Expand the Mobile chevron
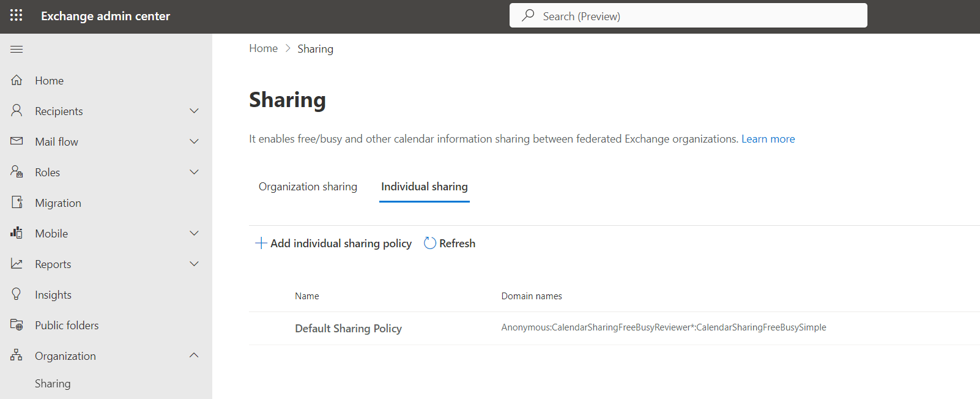 pos(194,233)
